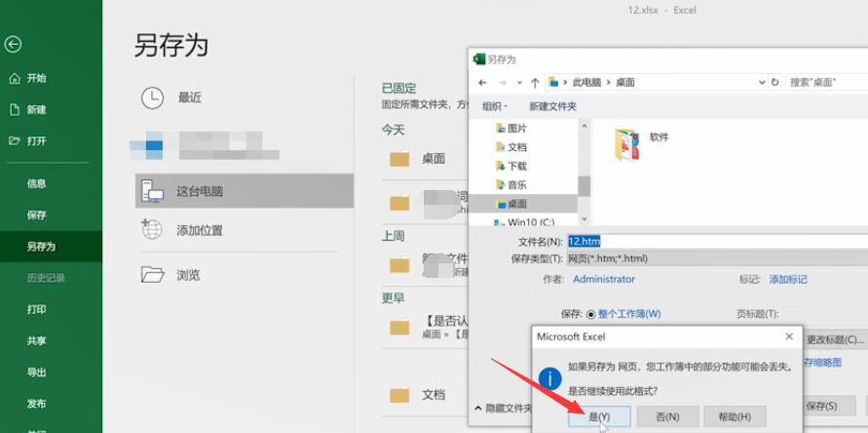The image size is (868, 433).
Task: Click 此电脑 in the address path
Action: tap(586, 83)
